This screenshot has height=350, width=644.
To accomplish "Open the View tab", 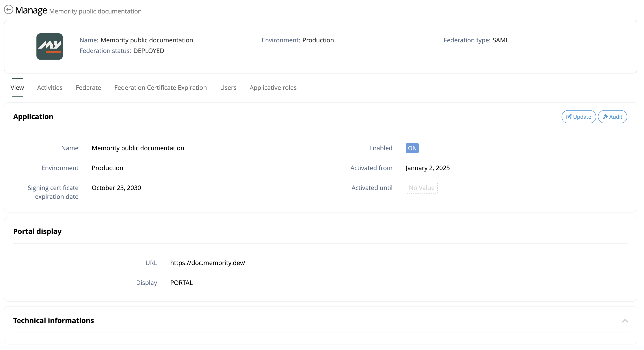I will pos(17,88).
